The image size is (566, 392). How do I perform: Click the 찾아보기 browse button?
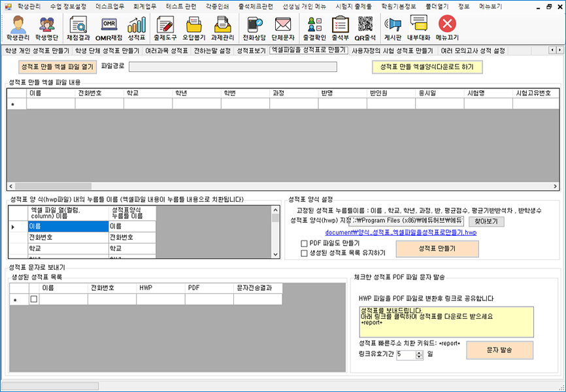[x=486, y=221]
